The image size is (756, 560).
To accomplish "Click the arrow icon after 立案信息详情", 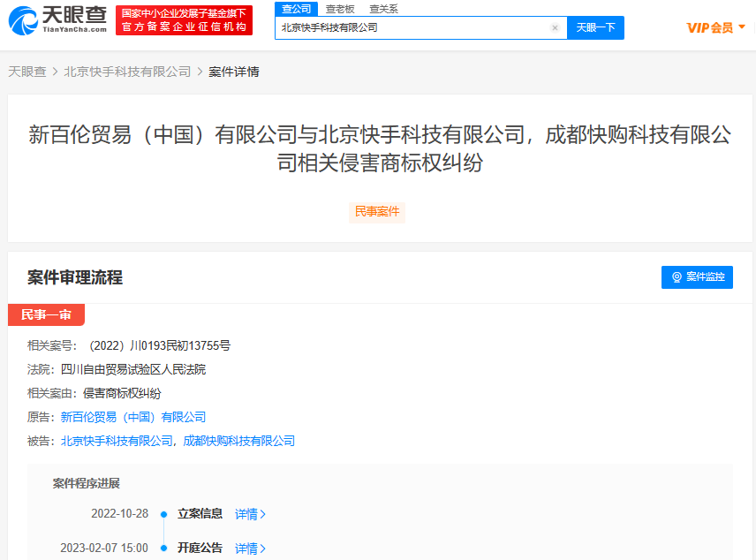I will point(262,514).
